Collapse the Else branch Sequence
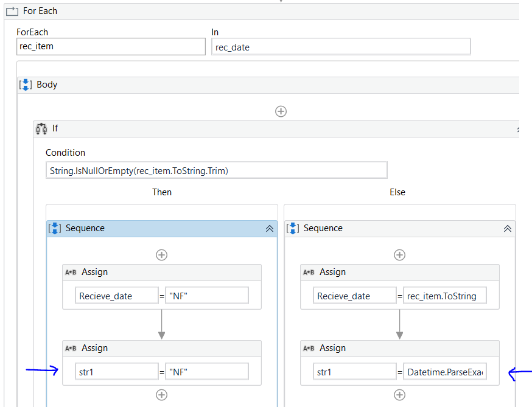Viewport: 532px width, 407px height. [507, 228]
